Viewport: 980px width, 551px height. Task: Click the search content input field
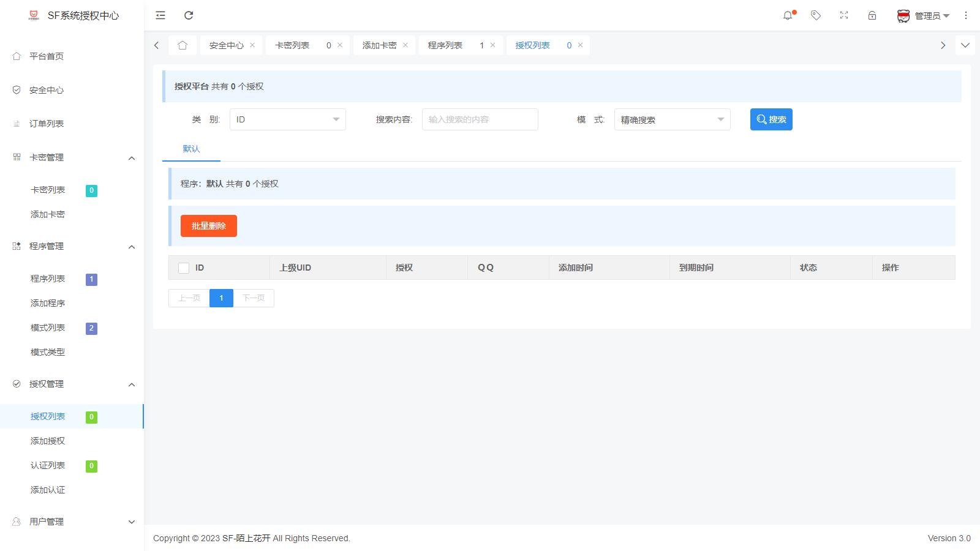point(480,119)
